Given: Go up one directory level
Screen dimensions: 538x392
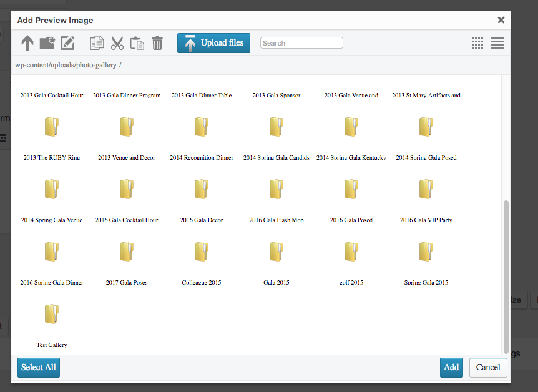Looking at the screenshot, I should 27,43.
